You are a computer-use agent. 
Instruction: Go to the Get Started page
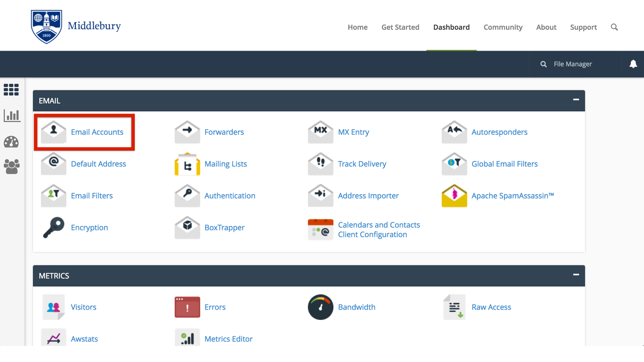[400, 27]
